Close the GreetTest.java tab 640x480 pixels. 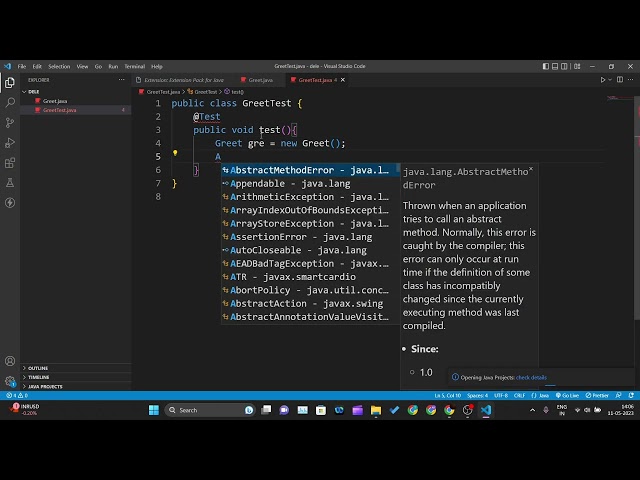tap(343, 80)
